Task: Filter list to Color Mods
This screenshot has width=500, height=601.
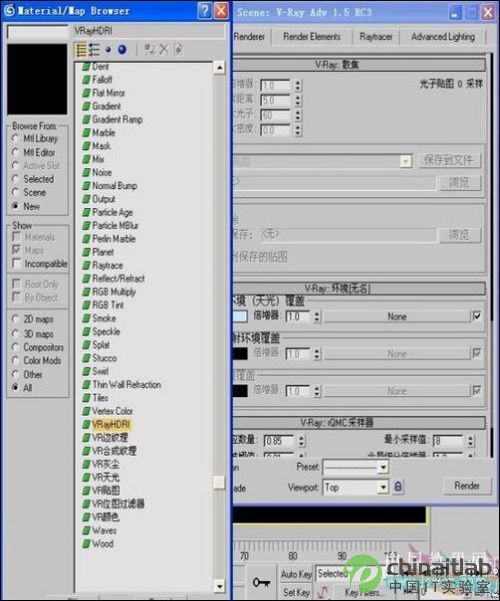Action: point(15,361)
